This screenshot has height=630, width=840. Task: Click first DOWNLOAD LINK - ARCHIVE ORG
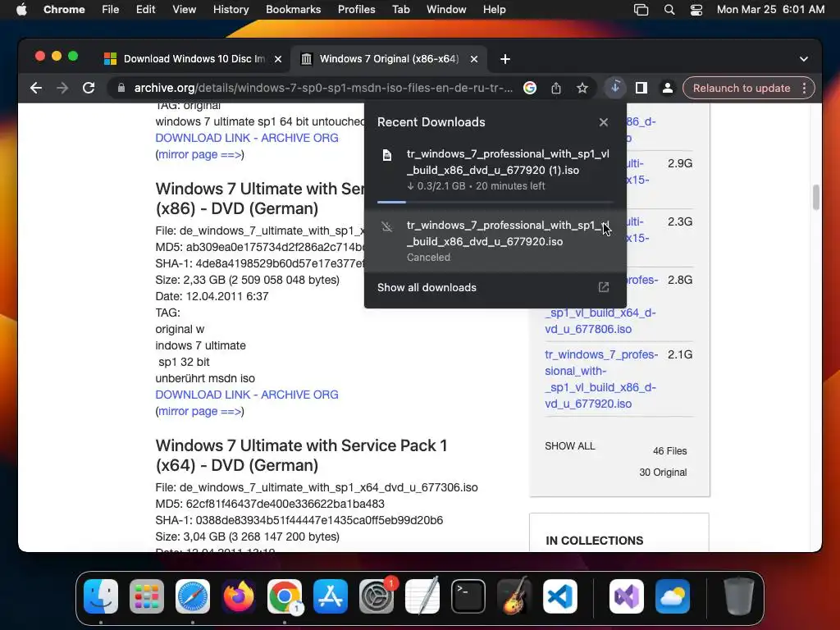[x=246, y=138]
